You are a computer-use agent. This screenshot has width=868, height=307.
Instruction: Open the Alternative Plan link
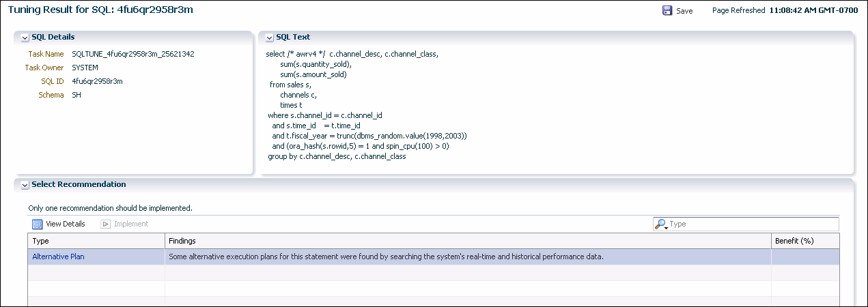59,257
